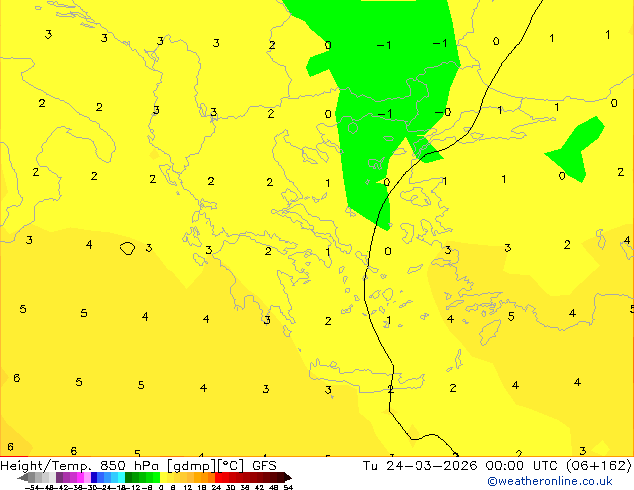Click the Height/Temp. 850 hPa title text
The image size is (634, 490).
point(80,466)
